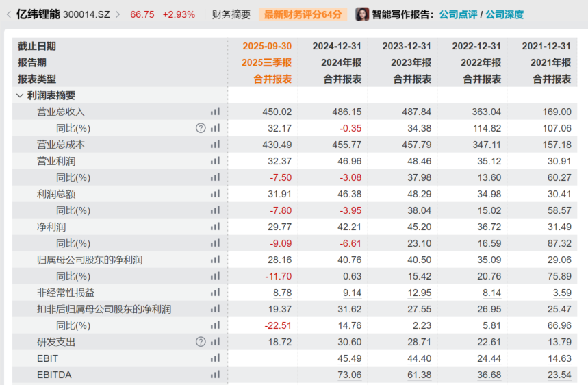588x385 pixels.
Task: Click the chart icon in EBITDA row
Action: click(x=216, y=375)
